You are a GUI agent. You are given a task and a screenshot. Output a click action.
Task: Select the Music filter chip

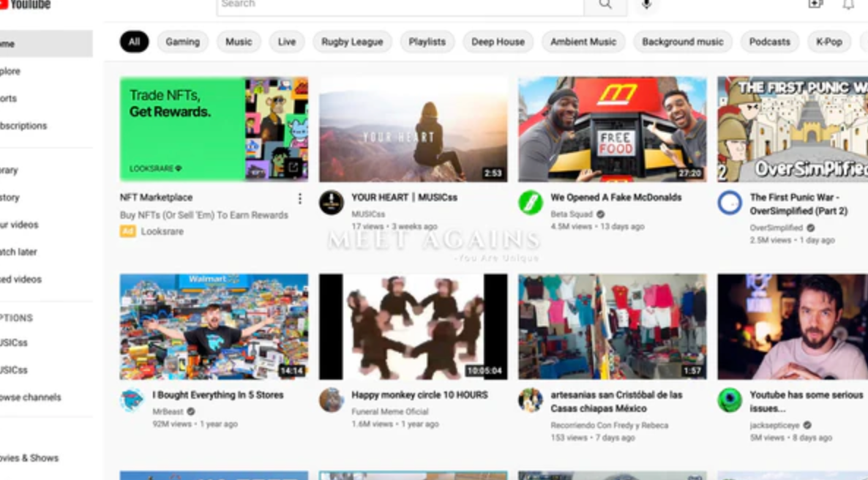239,42
